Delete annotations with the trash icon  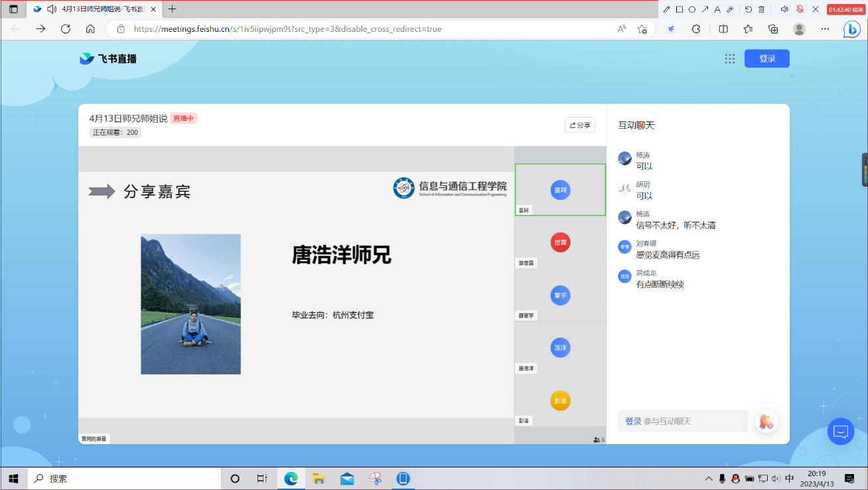761,9
